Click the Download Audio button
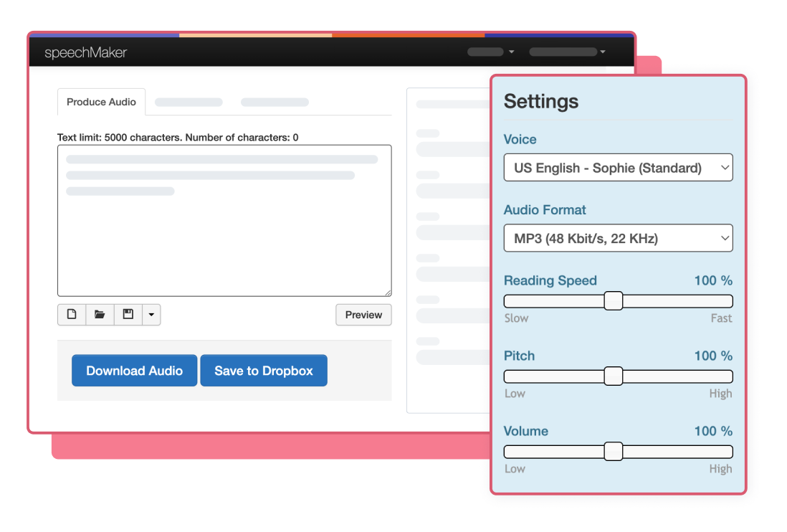The width and height of the screenshot is (787, 532). [134, 371]
